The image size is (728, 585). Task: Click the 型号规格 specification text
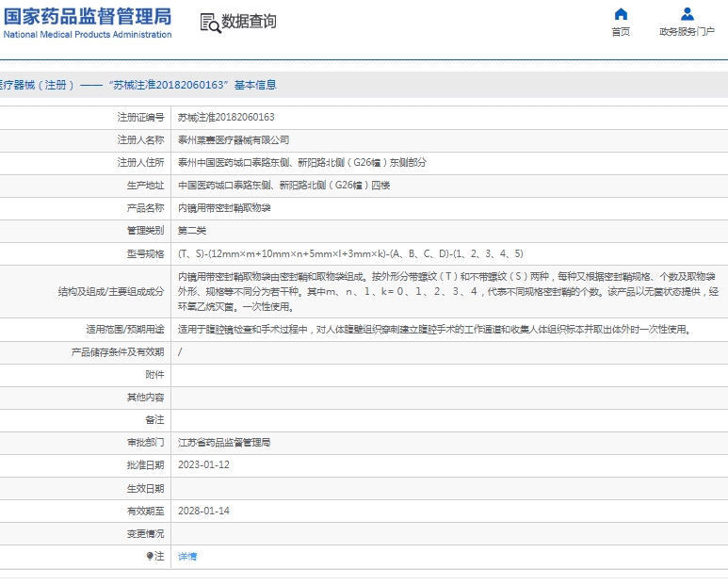pos(350,254)
